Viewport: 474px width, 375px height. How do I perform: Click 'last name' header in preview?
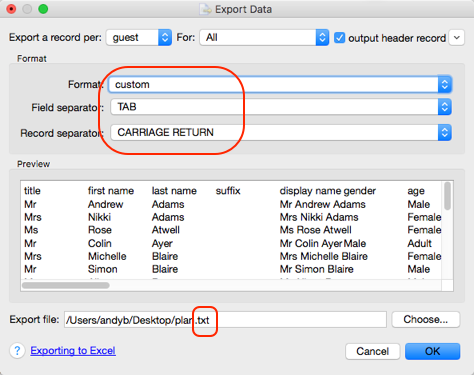coord(174,191)
